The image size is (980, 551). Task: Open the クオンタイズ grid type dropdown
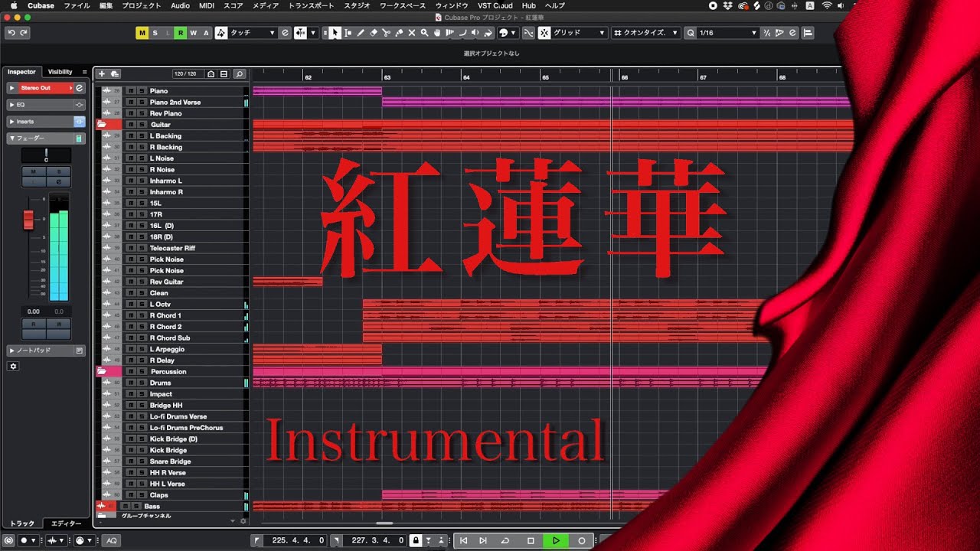(646, 33)
